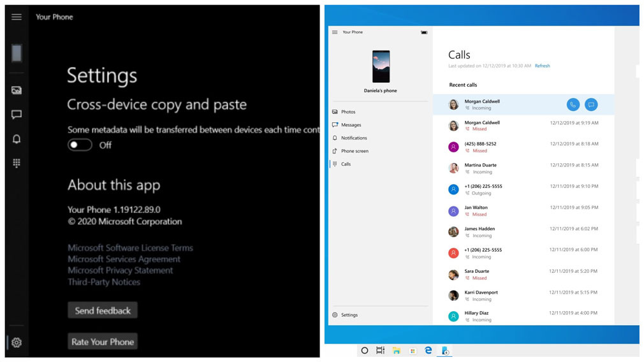Open Microsoft Services Agreement link

[x=124, y=259]
